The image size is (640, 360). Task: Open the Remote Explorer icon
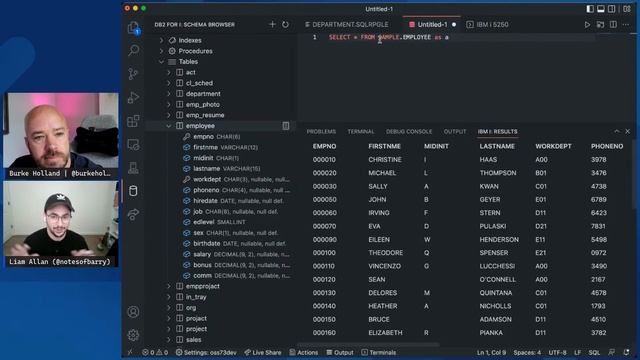click(x=133, y=144)
